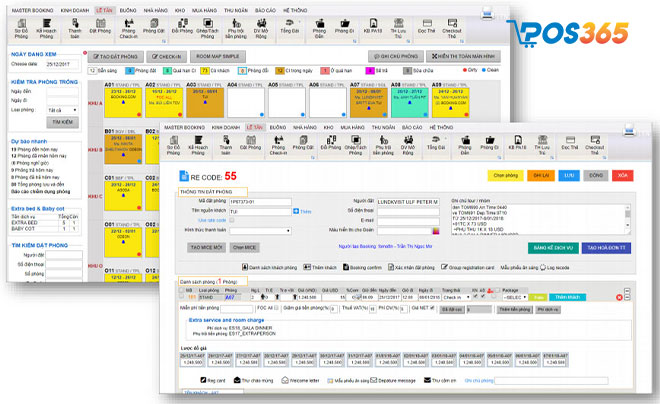Click Đọc Thẻ icon in back window toolbar

click(427, 23)
